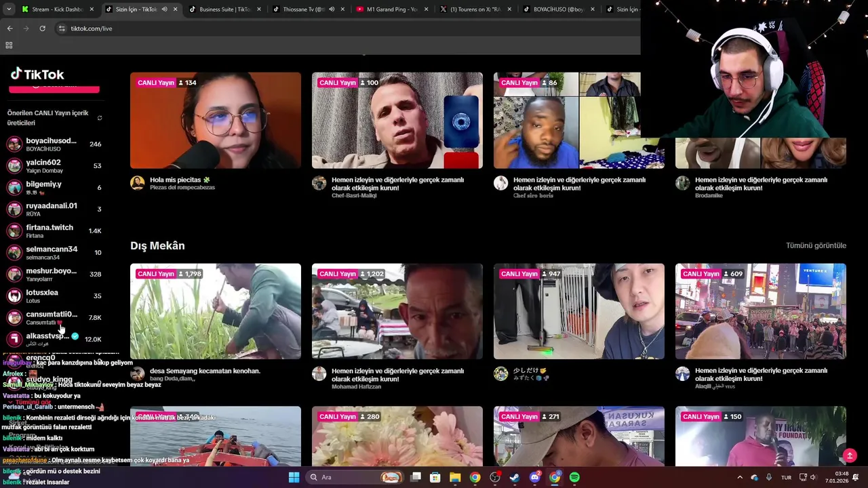Open Mohamad Hafizzan live stream thumbnail
The width and height of the screenshot is (868, 488).
click(397, 311)
